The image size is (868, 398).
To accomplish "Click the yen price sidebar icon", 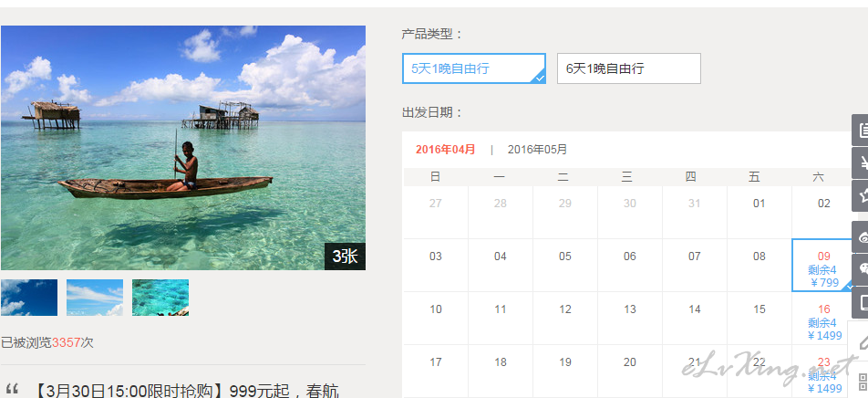I will pos(860,163).
